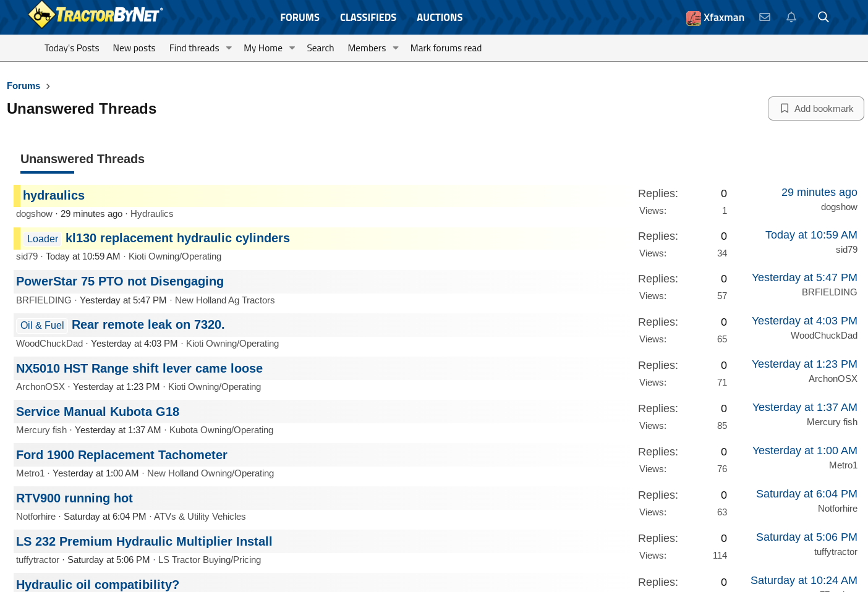Expand the My Home dropdown arrow
Image resolution: width=868 pixels, height=592 pixels.
click(292, 48)
